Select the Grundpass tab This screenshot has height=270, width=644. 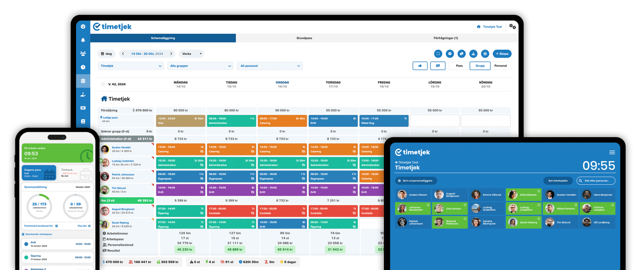tap(304, 38)
